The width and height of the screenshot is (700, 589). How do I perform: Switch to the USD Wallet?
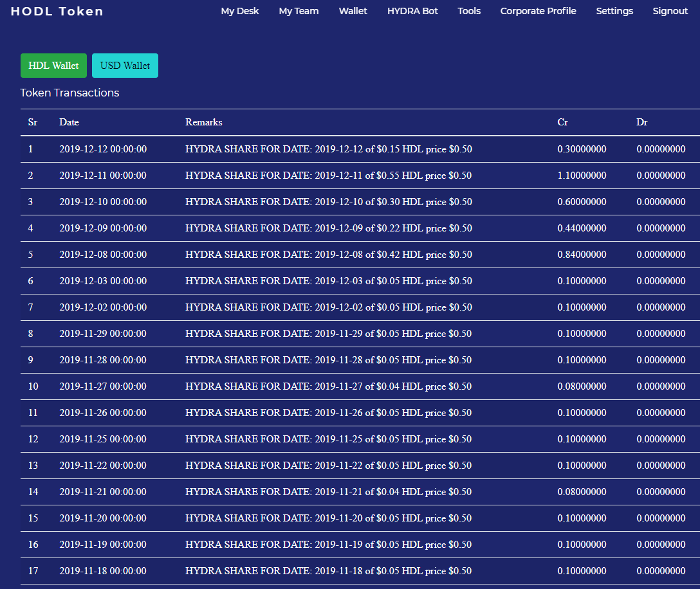click(125, 66)
